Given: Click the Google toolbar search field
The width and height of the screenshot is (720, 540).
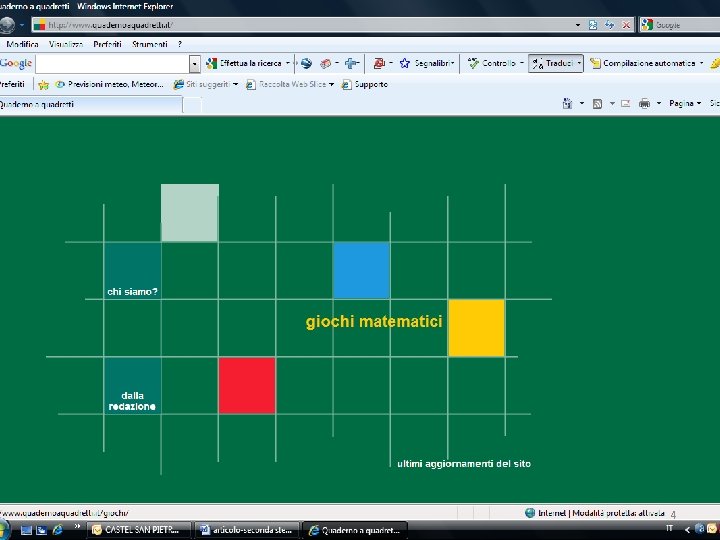Looking at the screenshot, I should (x=112, y=64).
